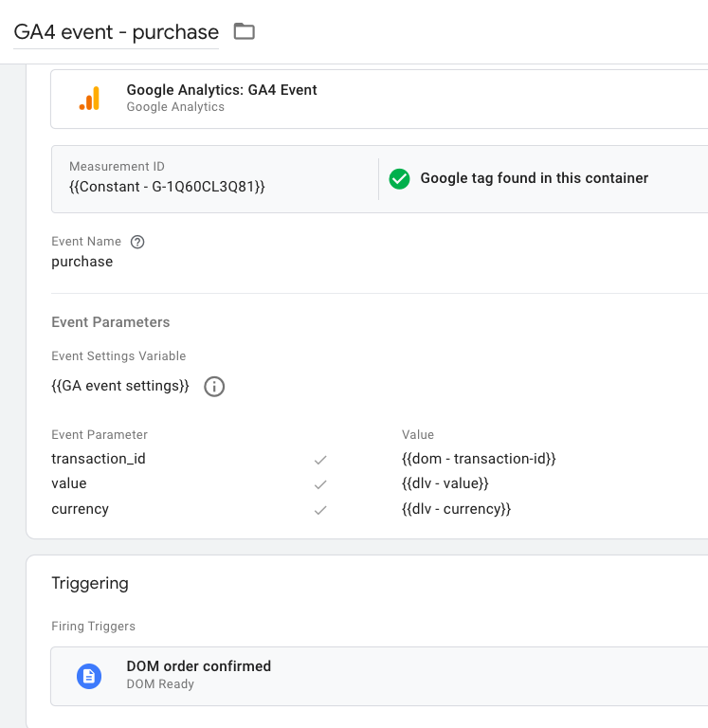Click Google tag found in this container
708x728 pixels.
(534, 178)
